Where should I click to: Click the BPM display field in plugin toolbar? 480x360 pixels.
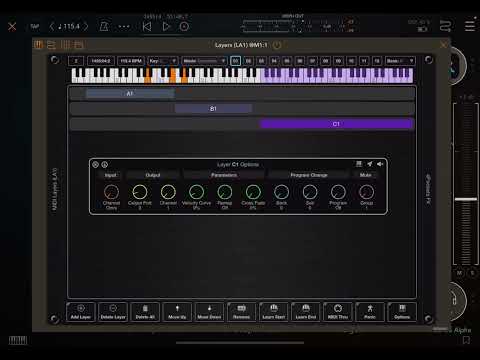coord(131,61)
